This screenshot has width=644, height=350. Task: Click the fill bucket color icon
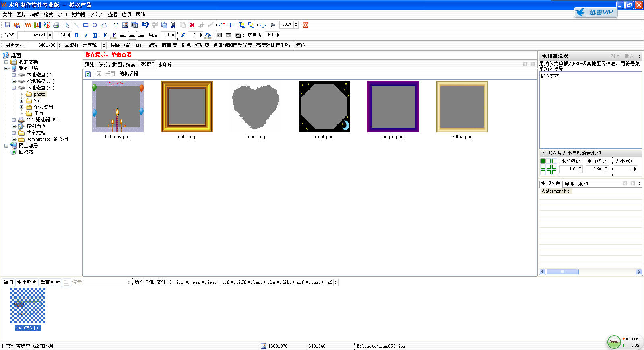[208, 35]
